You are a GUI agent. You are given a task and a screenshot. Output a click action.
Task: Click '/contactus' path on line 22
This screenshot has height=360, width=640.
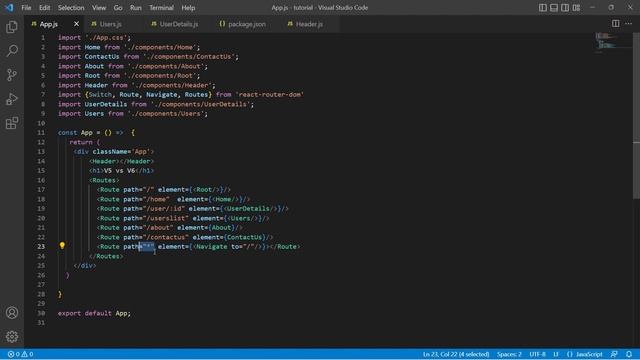tap(166, 237)
